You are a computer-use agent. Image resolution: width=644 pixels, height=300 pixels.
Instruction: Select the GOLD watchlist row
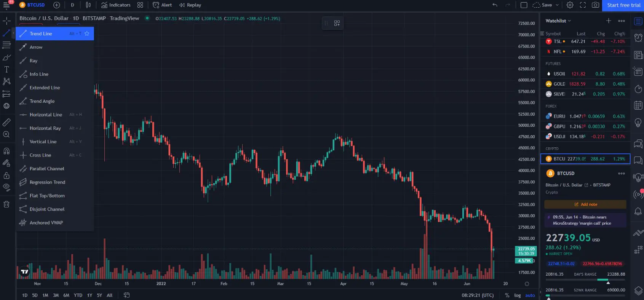click(x=585, y=84)
